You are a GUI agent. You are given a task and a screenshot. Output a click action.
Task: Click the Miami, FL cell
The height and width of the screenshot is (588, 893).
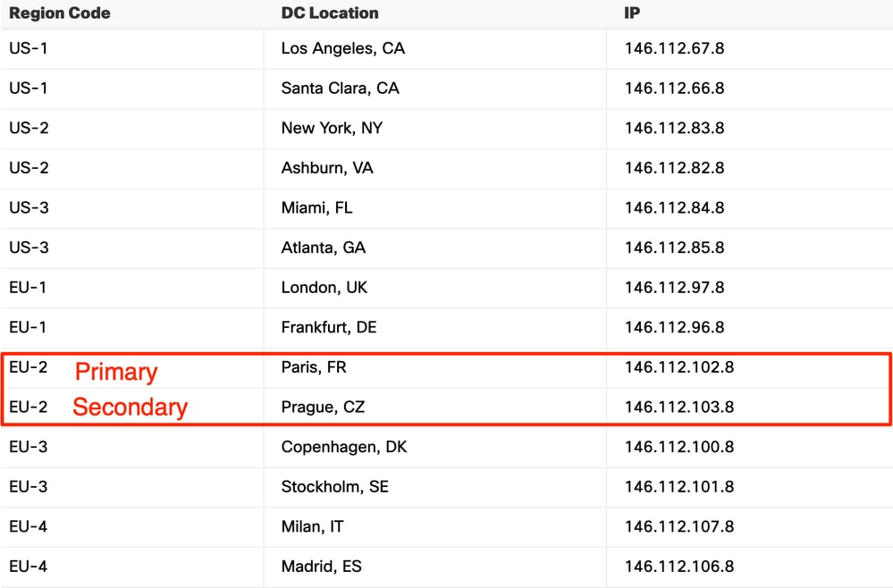[x=316, y=207]
